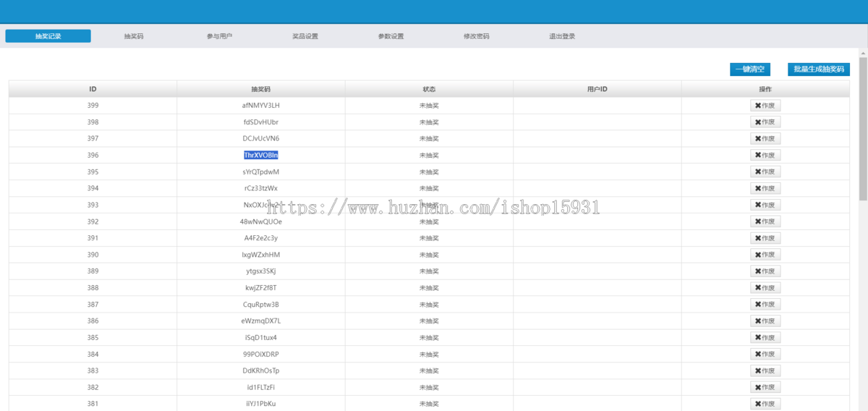Screen dimensions: 868x411
Task: Click the code ytgsx3SKj
Action: pos(261,271)
